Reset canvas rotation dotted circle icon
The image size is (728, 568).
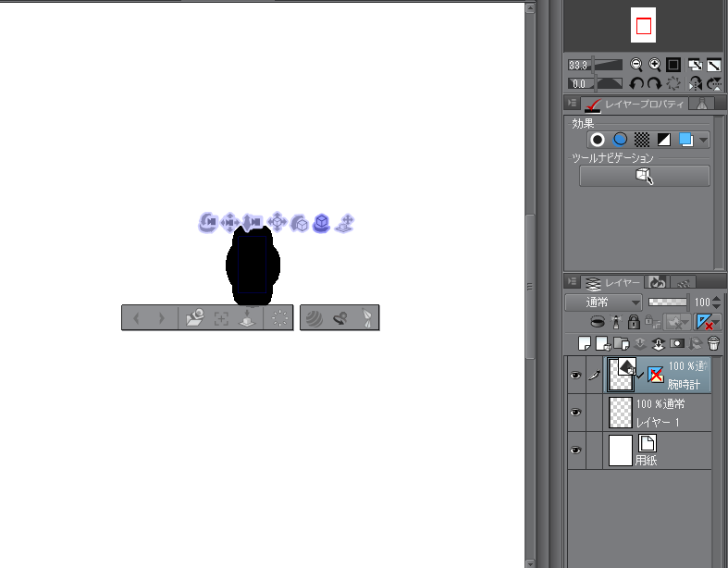[673, 83]
